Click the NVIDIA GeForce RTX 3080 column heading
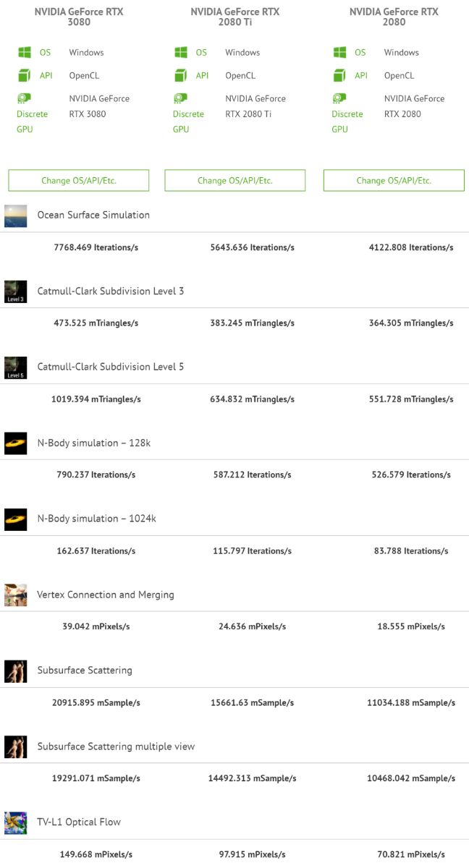Image resolution: width=469 pixels, height=868 pixels. tap(79, 17)
